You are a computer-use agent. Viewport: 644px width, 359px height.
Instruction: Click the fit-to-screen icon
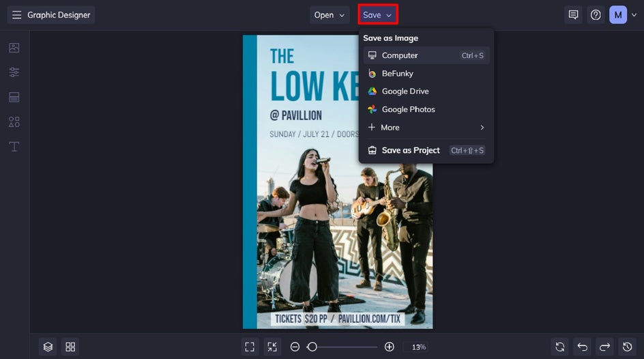pos(250,347)
